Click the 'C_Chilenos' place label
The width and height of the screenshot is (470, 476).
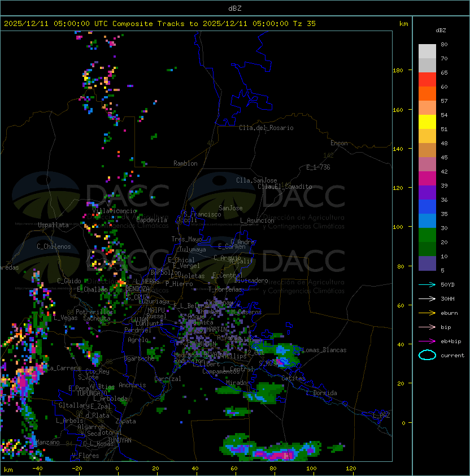click(54, 246)
